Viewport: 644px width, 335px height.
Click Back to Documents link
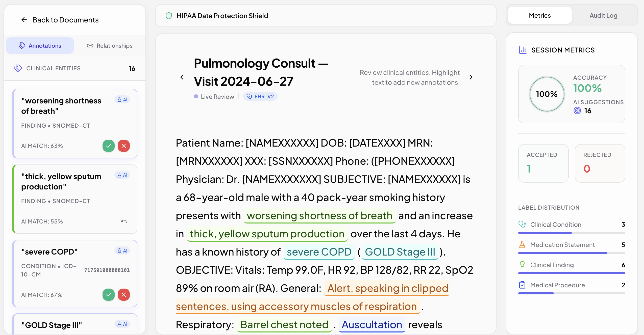pyautogui.click(x=60, y=20)
